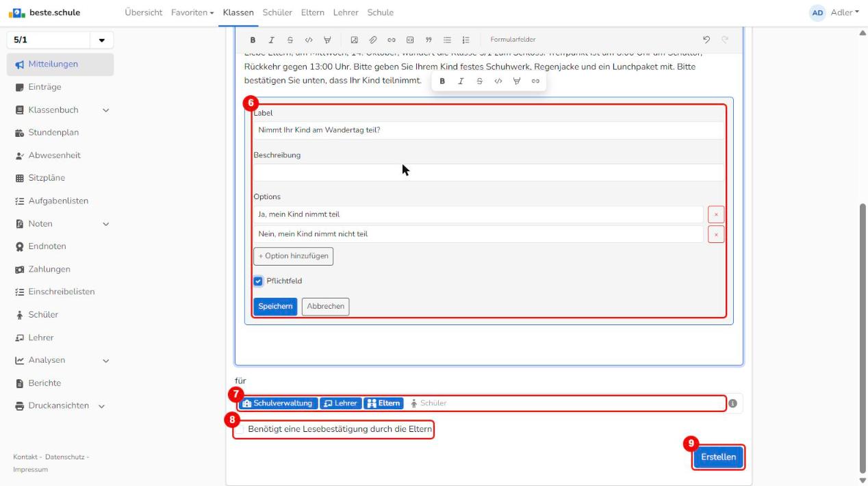868x486 pixels.
Task: Save the form field with Speichern
Action: tap(275, 307)
